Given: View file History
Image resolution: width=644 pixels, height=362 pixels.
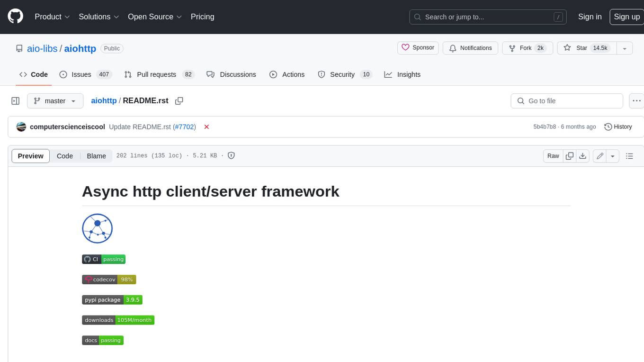Looking at the screenshot, I should [x=618, y=127].
